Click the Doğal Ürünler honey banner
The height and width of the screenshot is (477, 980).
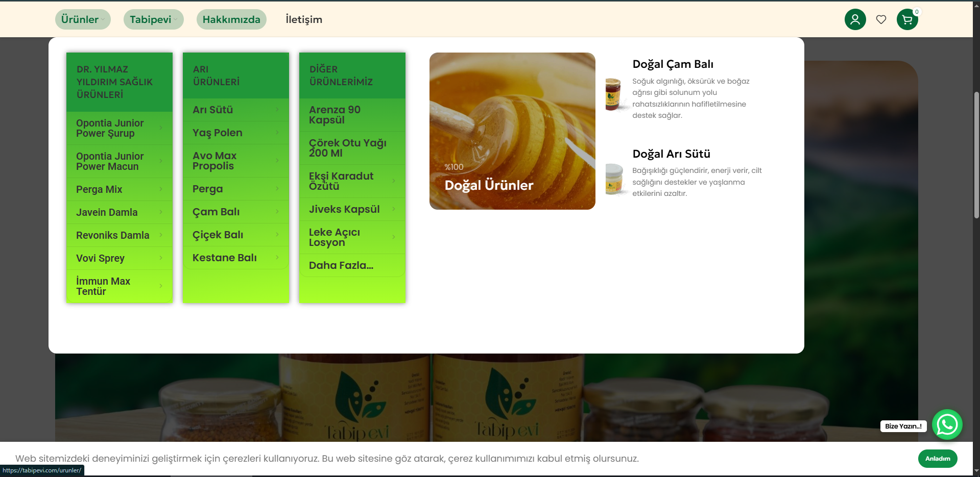(x=512, y=131)
